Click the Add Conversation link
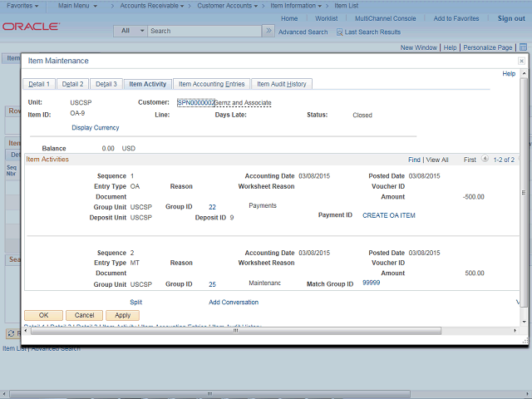 (x=233, y=303)
